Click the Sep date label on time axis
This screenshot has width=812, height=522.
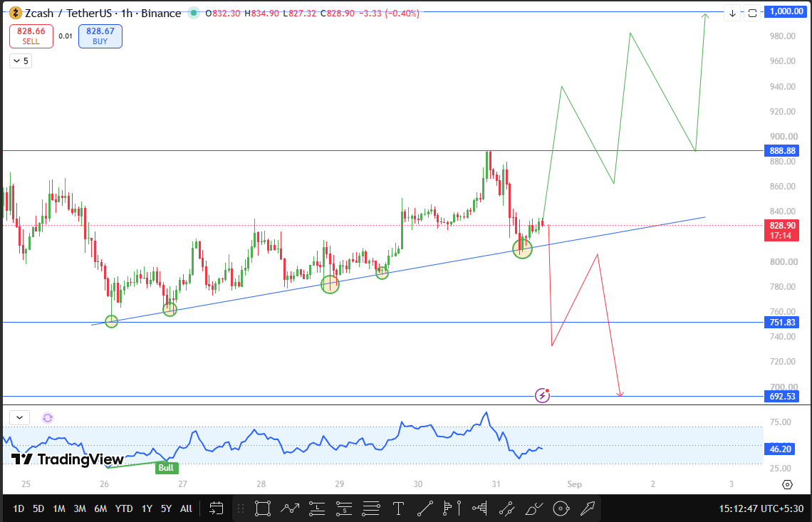[574, 484]
